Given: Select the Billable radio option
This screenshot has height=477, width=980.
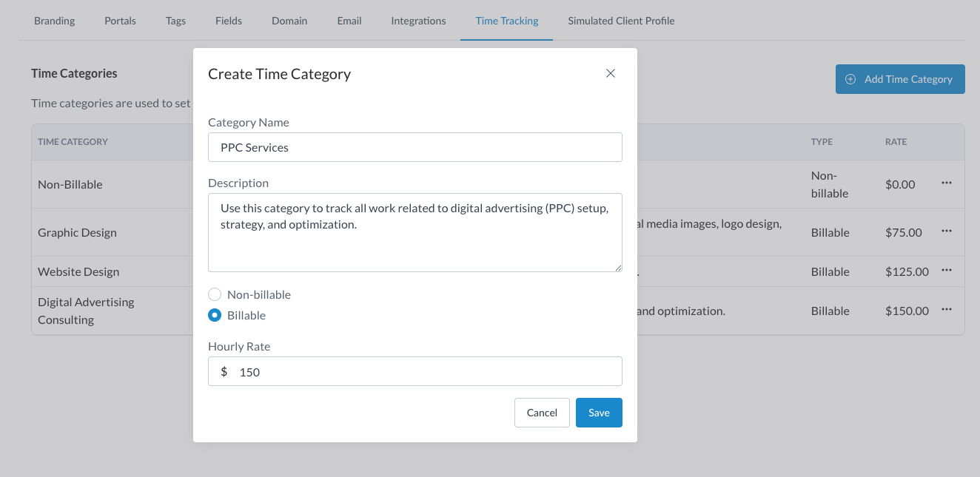Looking at the screenshot, I should click(215, 315).
